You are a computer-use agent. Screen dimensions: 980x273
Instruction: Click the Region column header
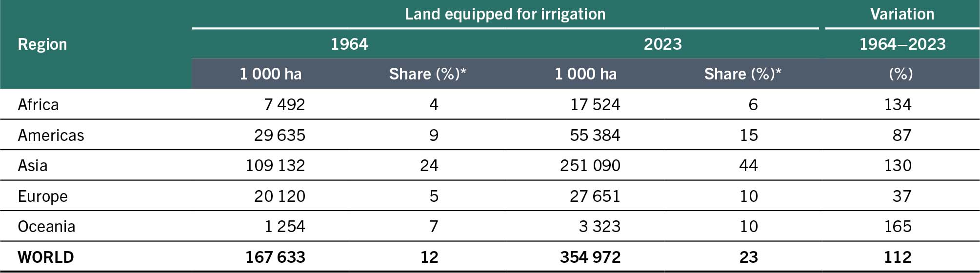(x=42, y=44)
